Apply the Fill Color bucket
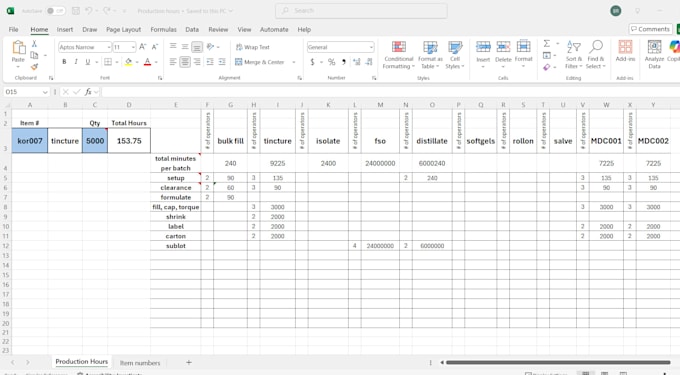 (x=128, y=62)
